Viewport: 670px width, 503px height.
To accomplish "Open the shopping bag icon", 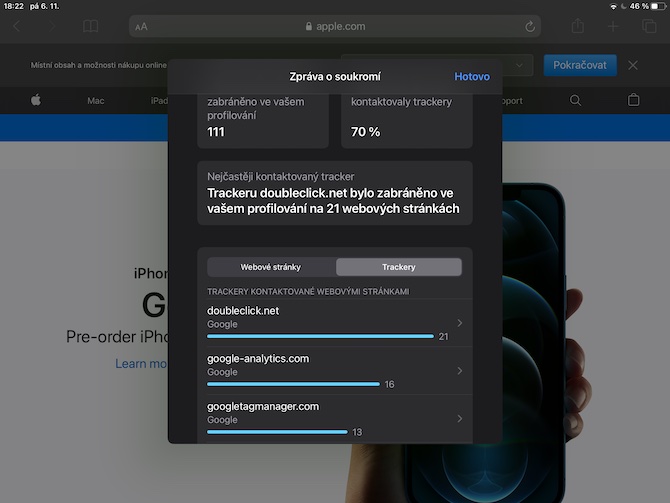I will (633, 100).
